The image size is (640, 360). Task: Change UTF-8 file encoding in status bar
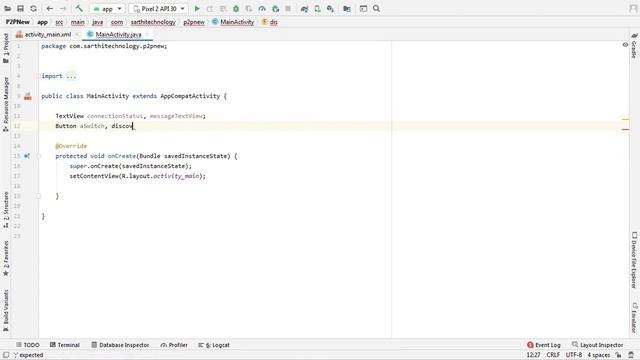573,355
